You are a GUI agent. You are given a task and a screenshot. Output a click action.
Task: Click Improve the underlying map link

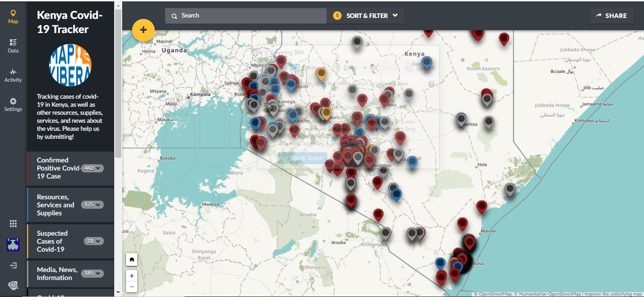coord(613,294)
